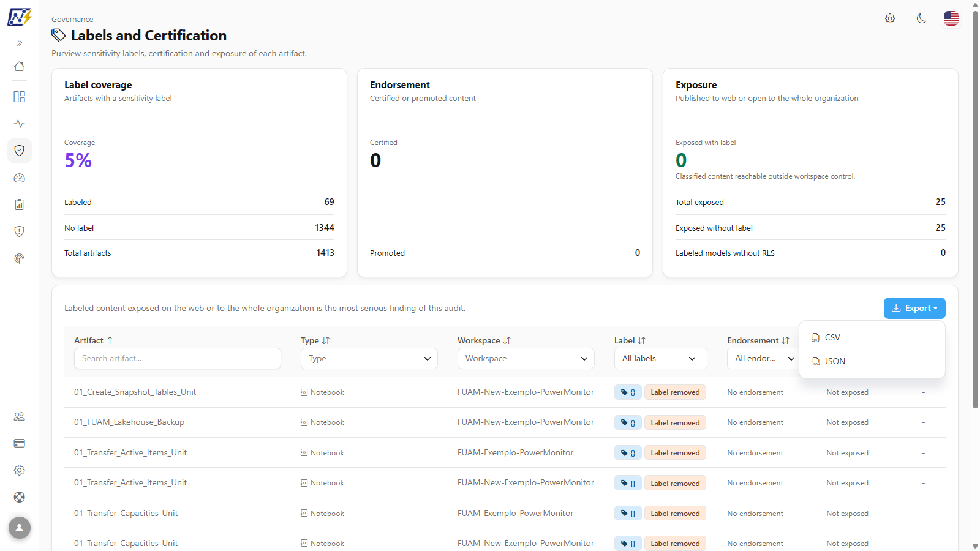Screen dimensions: 980x551
Task: Open the lifebuoy support icon in the sidebar
Action: 20,497
